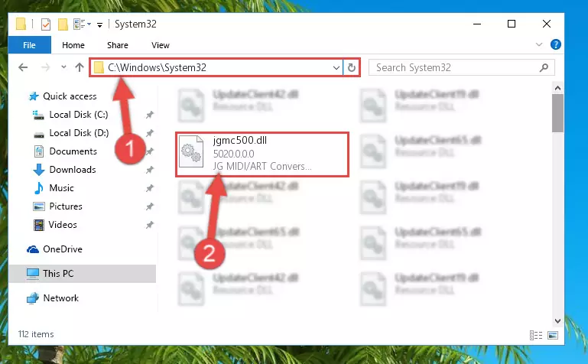Click the pin icon beside Pictures

tap(150, 206)
